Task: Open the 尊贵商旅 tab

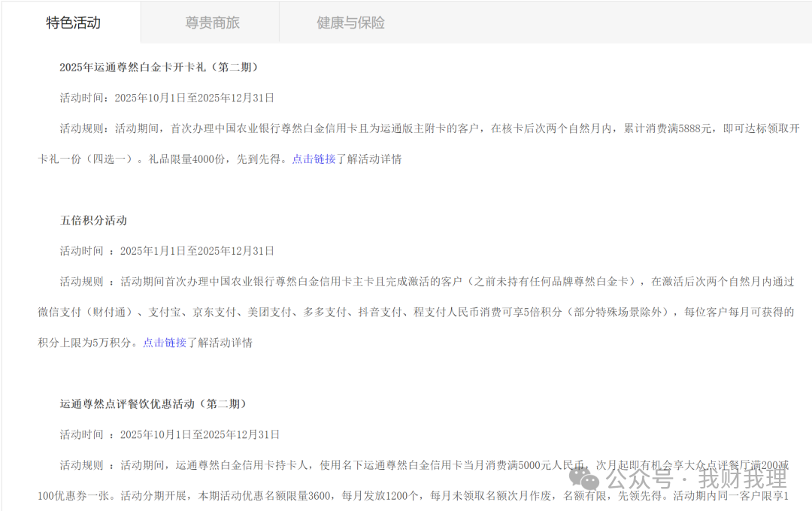Action: click(212, 23)
